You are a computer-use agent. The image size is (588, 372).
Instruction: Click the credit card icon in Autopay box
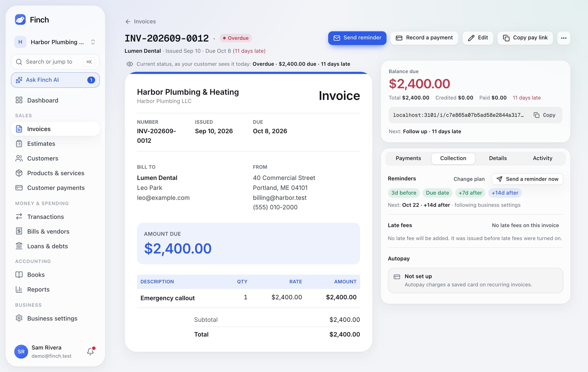click(x=397, y=277)
